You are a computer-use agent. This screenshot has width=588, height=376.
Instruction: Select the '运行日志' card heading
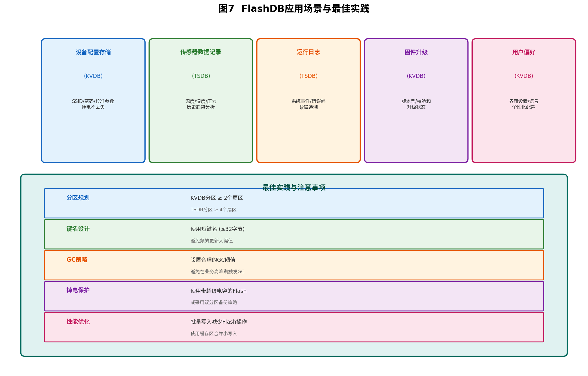coord(308,52)
